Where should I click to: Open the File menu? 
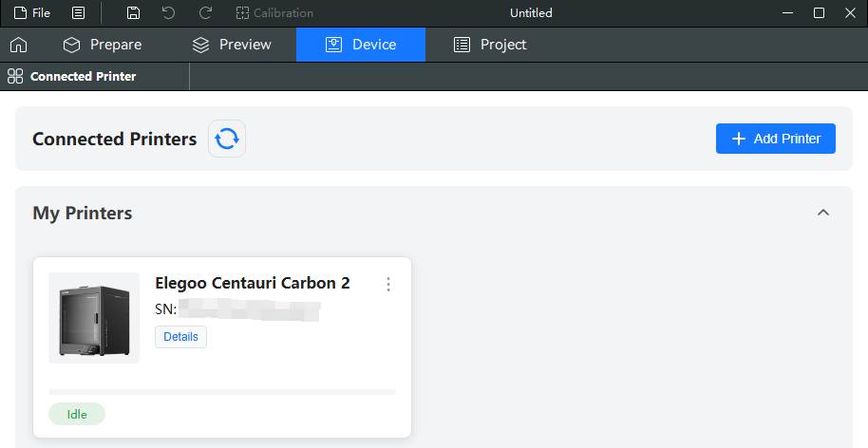32,12
